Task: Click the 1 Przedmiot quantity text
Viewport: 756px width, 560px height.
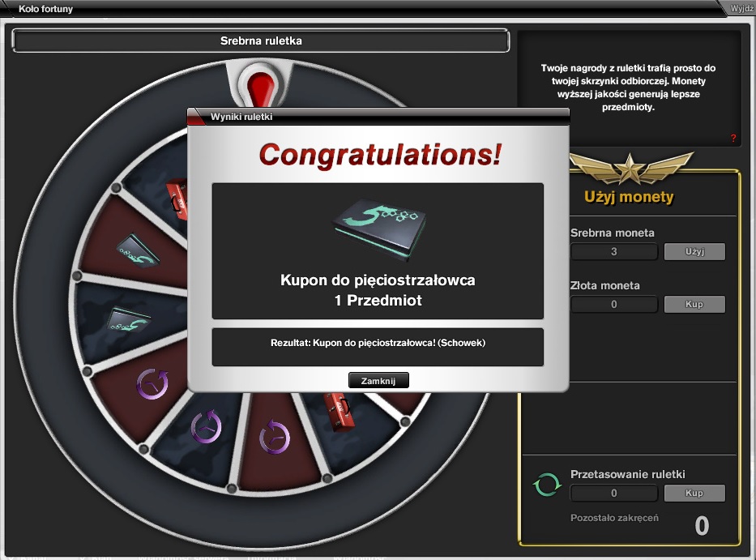Action: click(x=378, y=301)
